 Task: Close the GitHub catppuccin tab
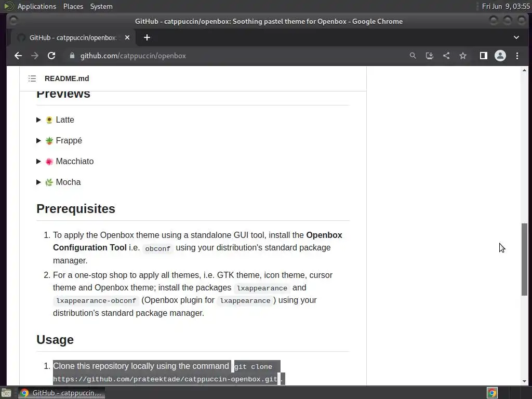(x=127, y=37)
